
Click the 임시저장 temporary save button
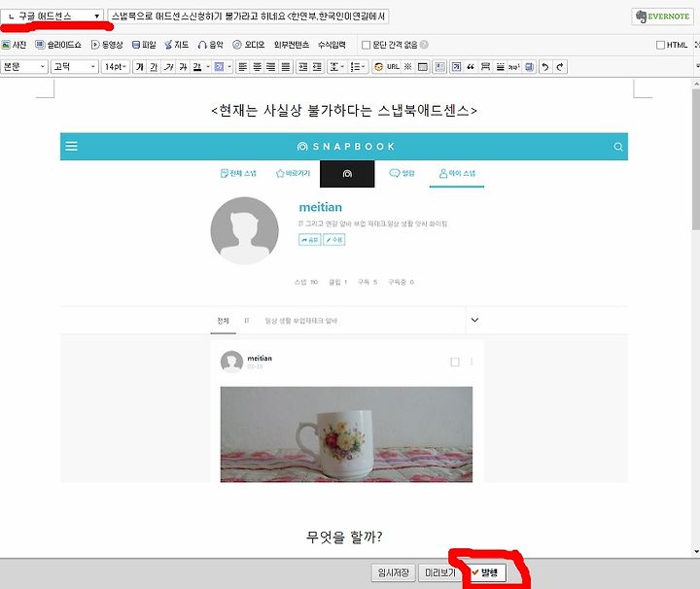click(394, 572)
